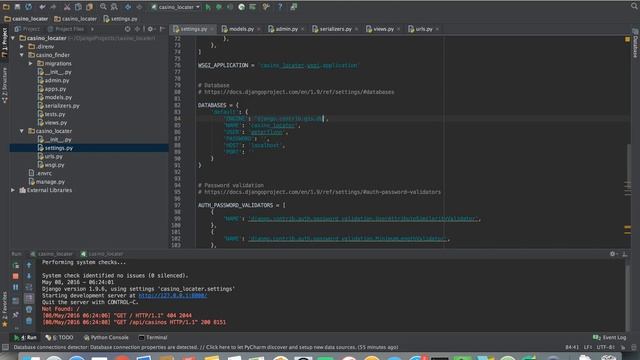Collapse the inner casino_locater package folder
The height and width of the screenshot is (360, 640).
tap(22, 131)
